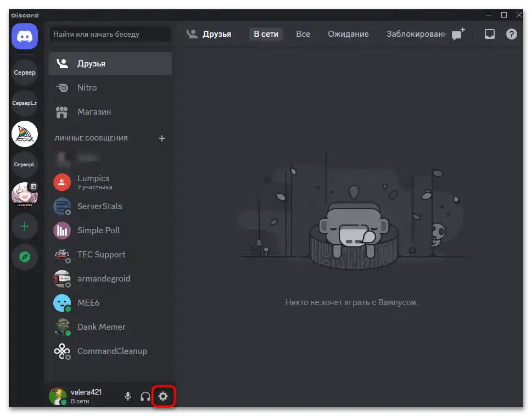Click the CommandCleanup avatar
532x416 pixels.
point(62,351)
